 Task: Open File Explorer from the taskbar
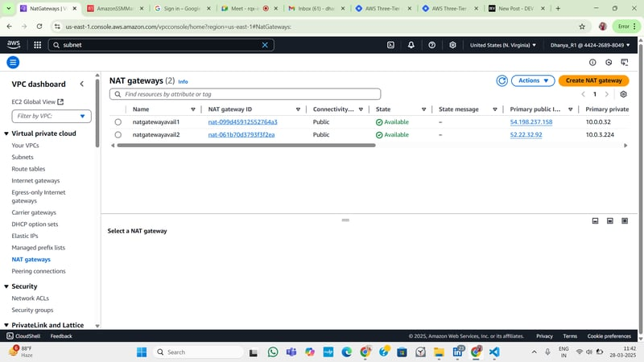point(439,352)
